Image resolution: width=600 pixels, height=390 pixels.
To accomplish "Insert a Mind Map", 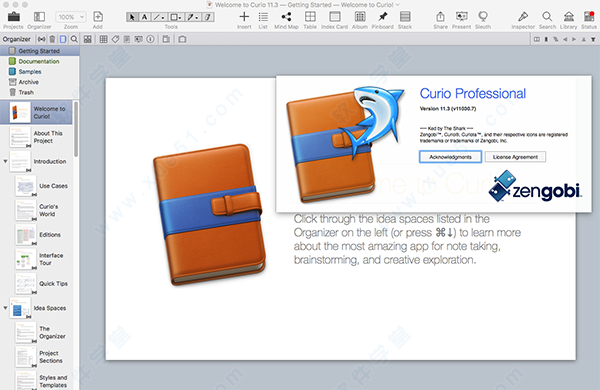I will click(x=286, y=20).
